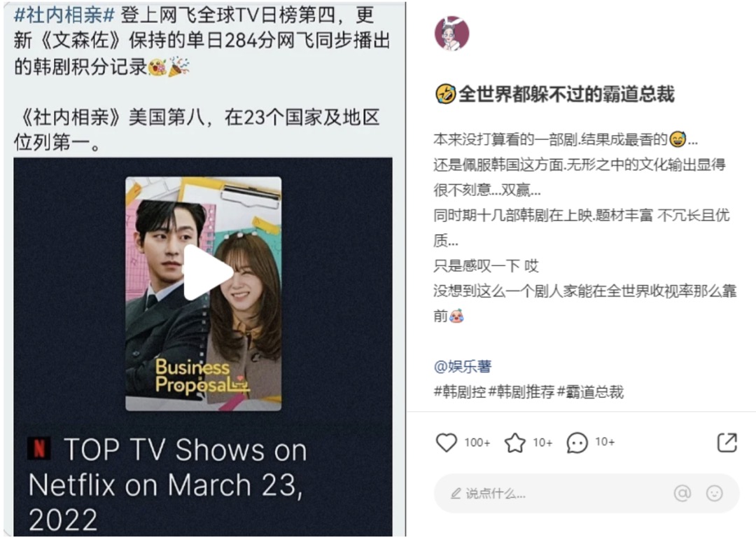Click the share arrow icon
This screenshot has height=542, width=756.
(727, 442)
